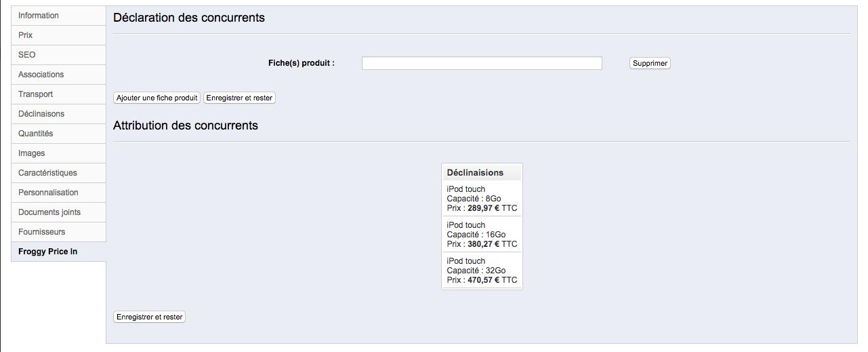
Task: Select the Associations tab
Action: 59,75
